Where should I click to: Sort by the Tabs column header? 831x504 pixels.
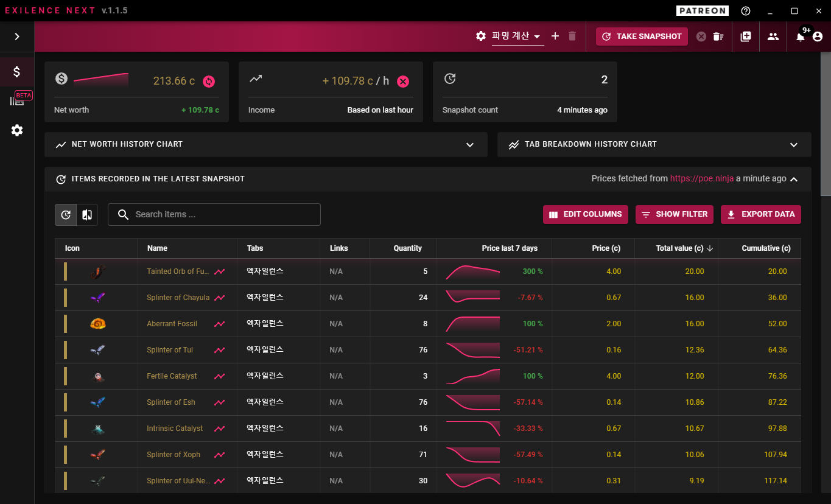[255, 248]
